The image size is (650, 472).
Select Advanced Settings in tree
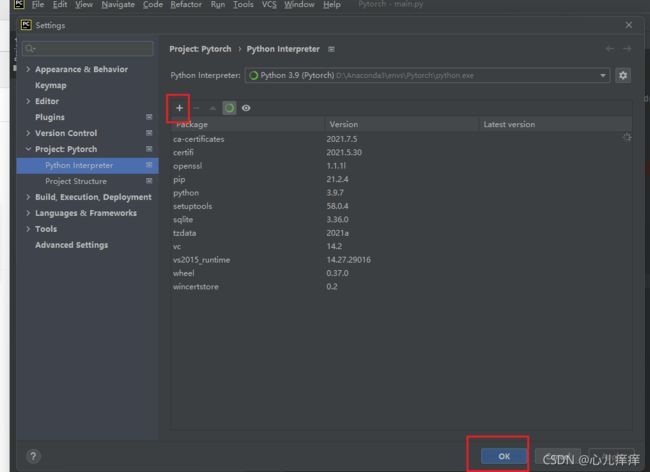71,245
